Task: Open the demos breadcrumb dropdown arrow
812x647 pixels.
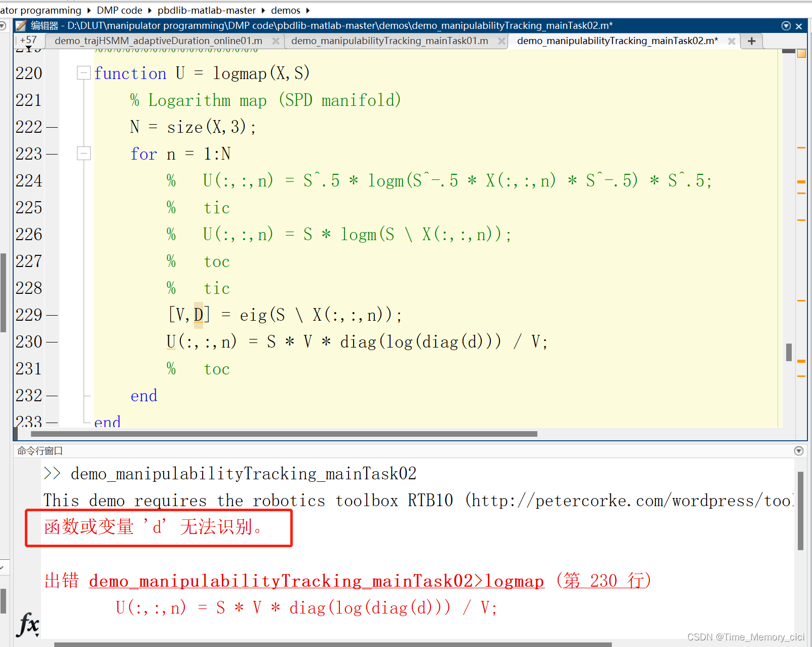Action: pos(308,10)
